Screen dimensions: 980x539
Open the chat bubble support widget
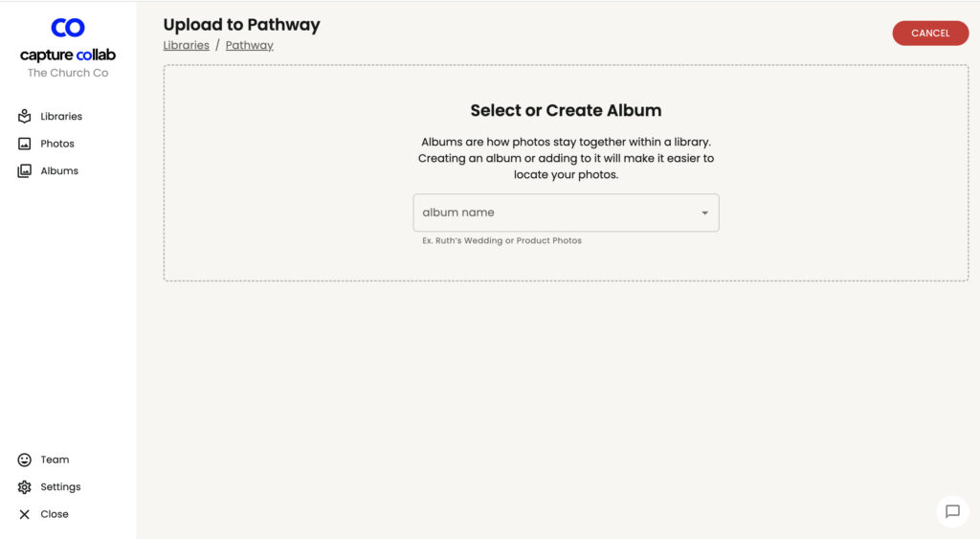point(952,511)
